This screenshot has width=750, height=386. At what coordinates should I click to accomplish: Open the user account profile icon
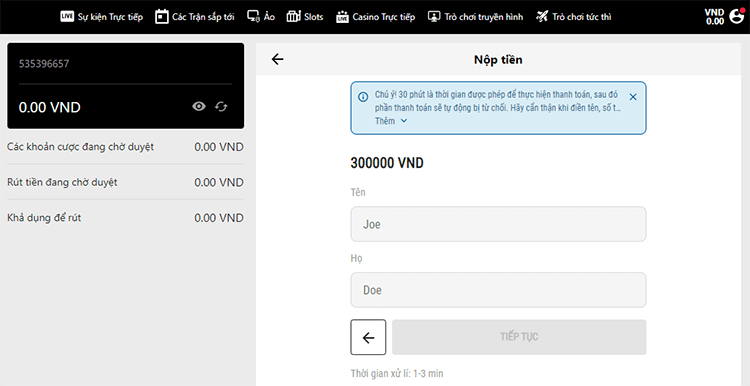click(x=737, y=16)
